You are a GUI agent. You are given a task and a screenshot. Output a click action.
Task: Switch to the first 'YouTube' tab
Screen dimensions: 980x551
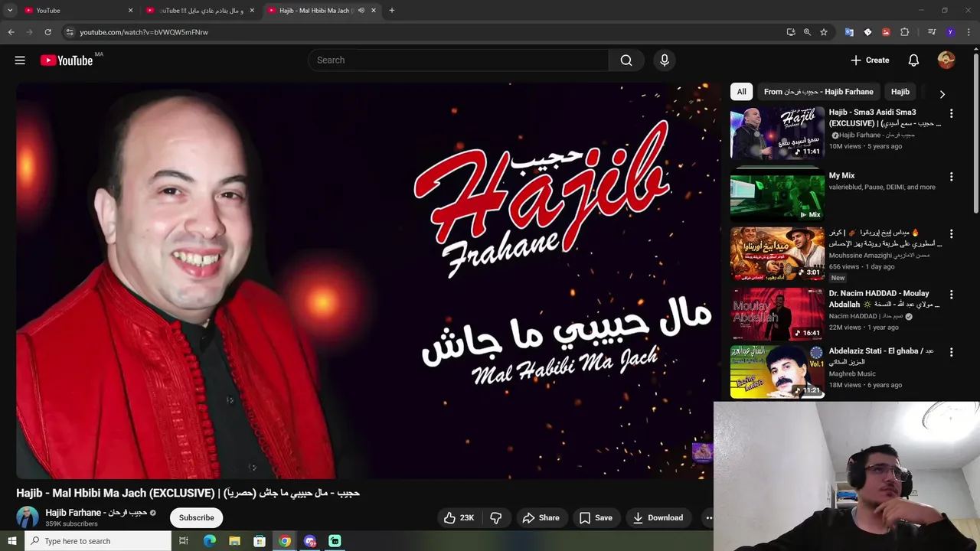pos(75,11)
